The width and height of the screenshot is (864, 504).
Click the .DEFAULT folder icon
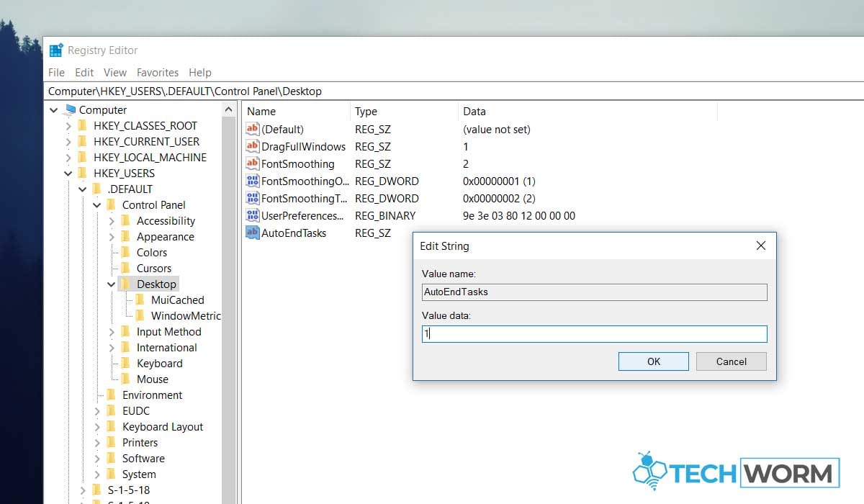(x=96, y=189)
